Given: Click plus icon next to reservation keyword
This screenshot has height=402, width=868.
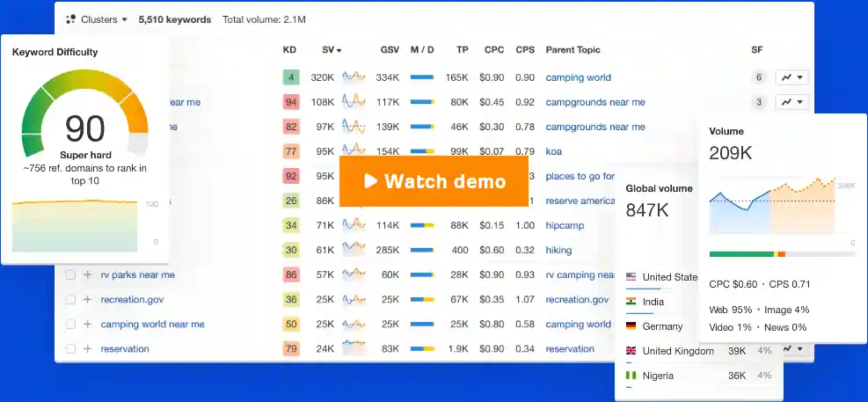Looking at the screenshot, I should (87, 349).
